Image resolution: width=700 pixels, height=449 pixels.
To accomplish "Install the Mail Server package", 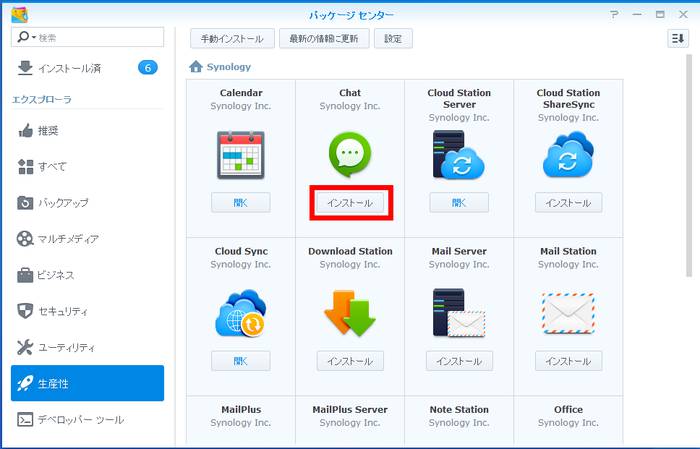I will pos(459,361).
